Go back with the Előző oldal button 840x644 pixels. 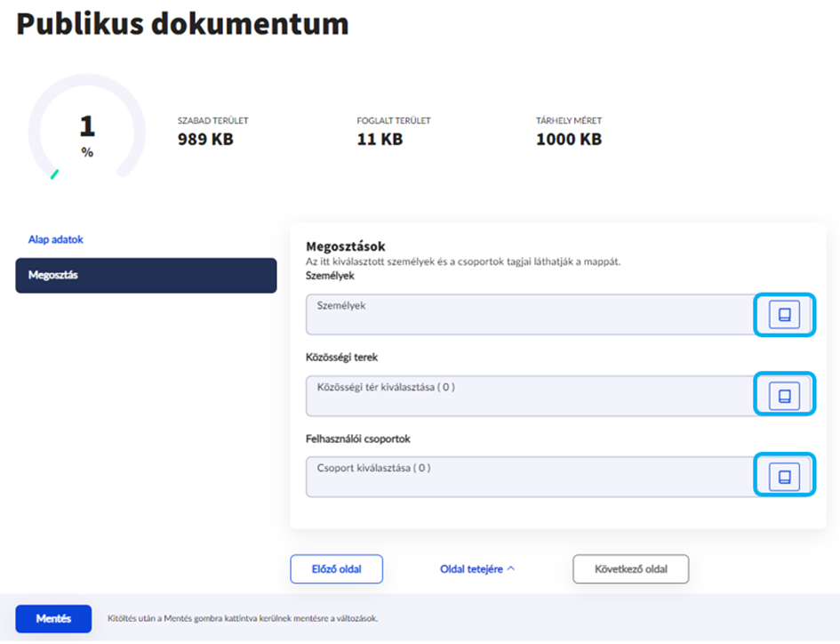coord(337,569)
